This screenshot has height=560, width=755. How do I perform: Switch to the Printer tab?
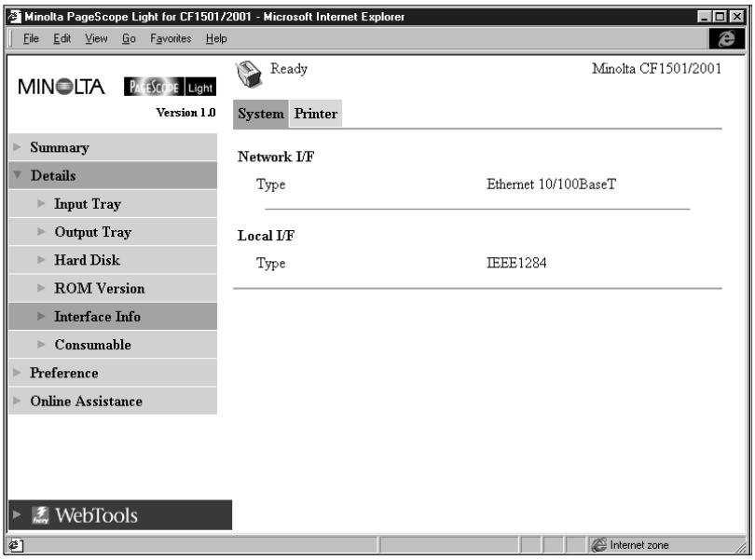(x=315, y=114)
